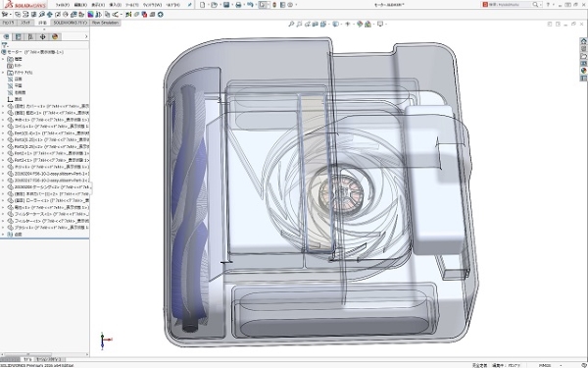Image resolution: width=588 pixels, height=368 pixels.
Task: Expand the bottom mates folder in tree
Action: click(x=3, y=234)
